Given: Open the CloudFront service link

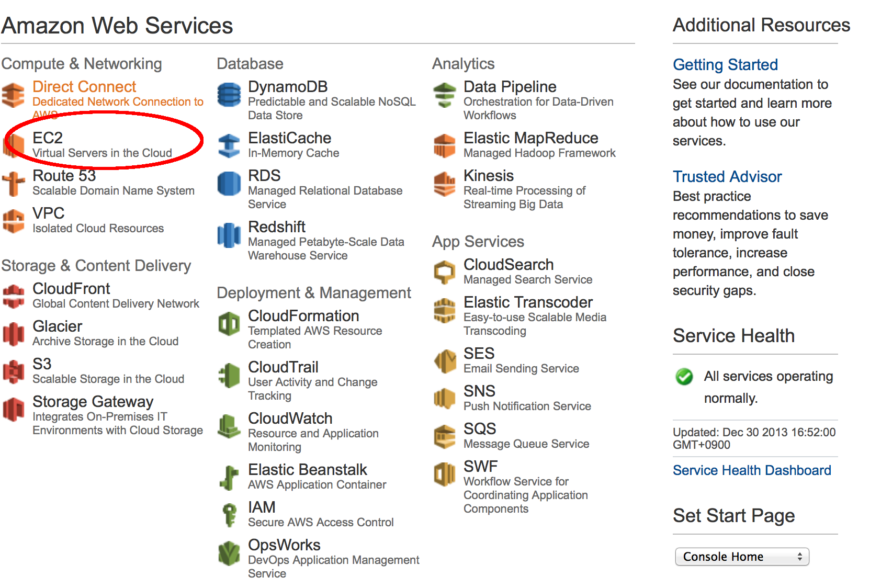Looking at the screenshot, I should (x=71, y=288).
